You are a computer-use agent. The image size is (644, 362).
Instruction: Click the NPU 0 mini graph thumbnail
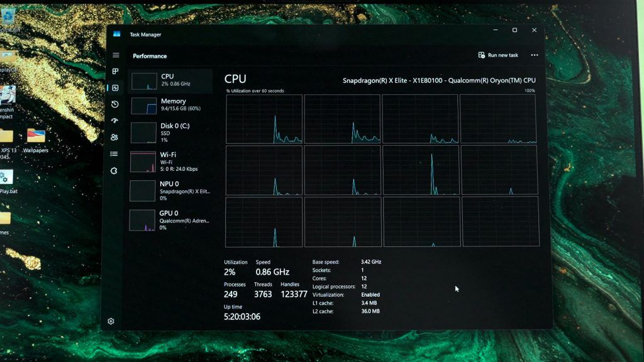(x=143, y=191)
